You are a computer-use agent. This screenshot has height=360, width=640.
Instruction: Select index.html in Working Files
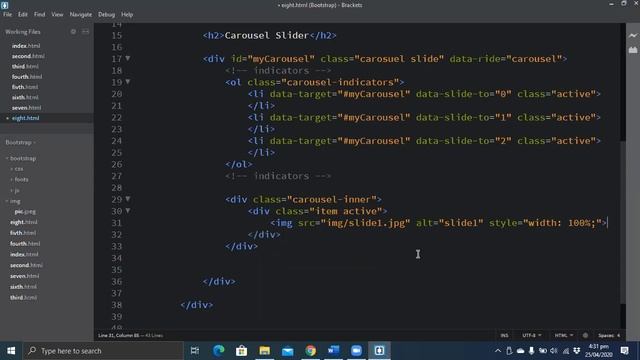pyautogui.click(x=26, y=46)
